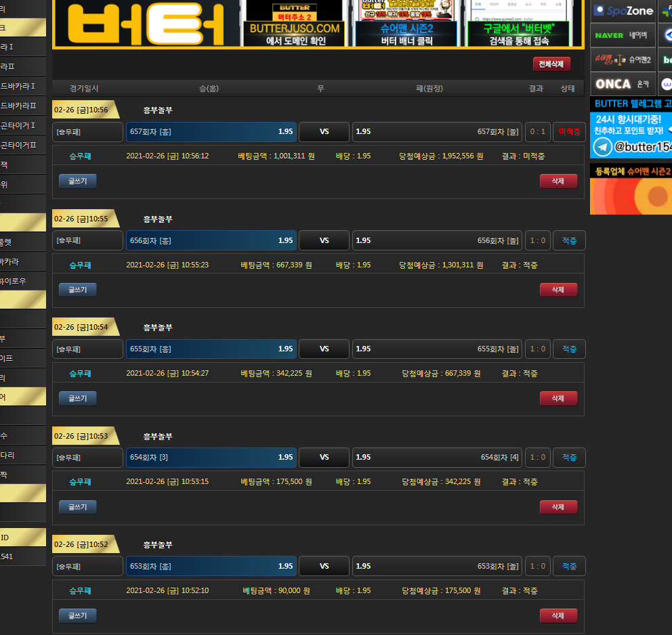Screen dimensions: 672x635
Task: Click the large 버터 logo banner
Action: (x=146, y=24)
